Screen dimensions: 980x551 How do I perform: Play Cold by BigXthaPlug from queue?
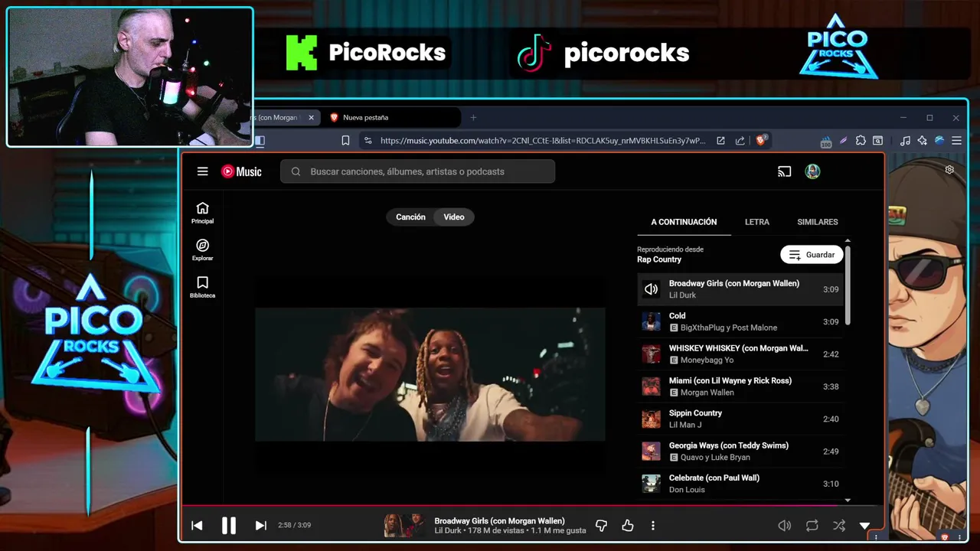pyautogui.click(x=740, y=321)
